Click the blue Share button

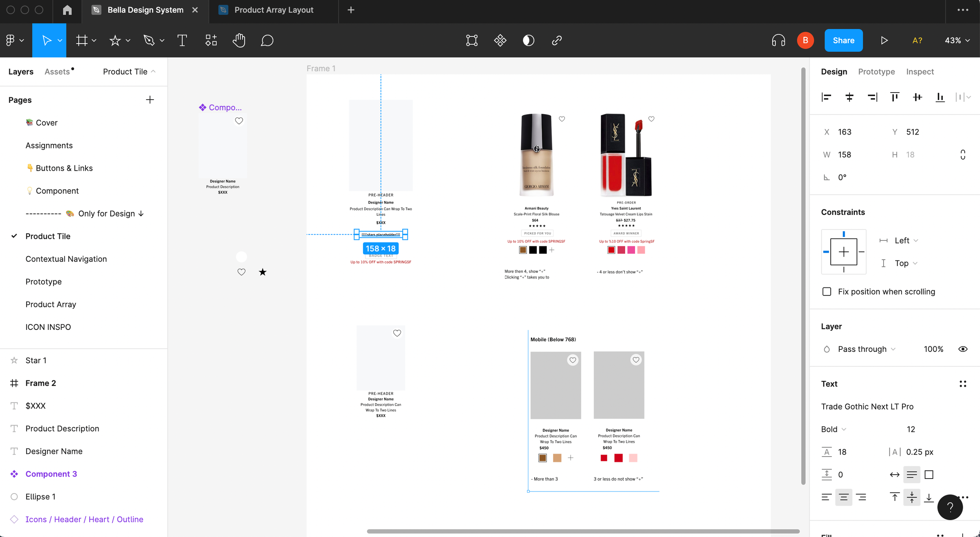click(x=843, y=40)
